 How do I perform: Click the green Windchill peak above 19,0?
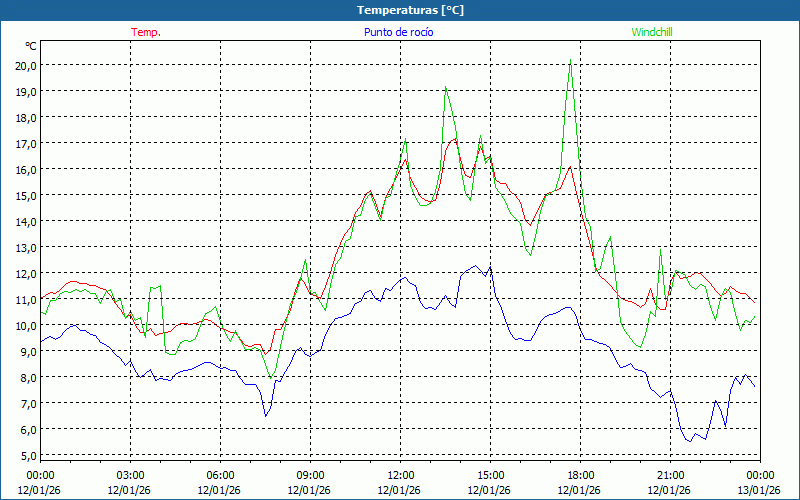(445, 87)
